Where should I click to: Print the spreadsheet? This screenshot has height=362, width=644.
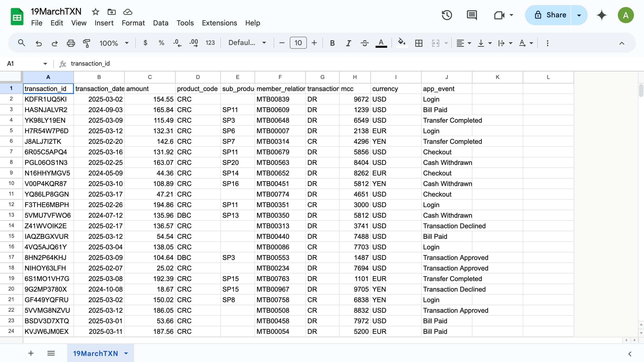point(71,43)
